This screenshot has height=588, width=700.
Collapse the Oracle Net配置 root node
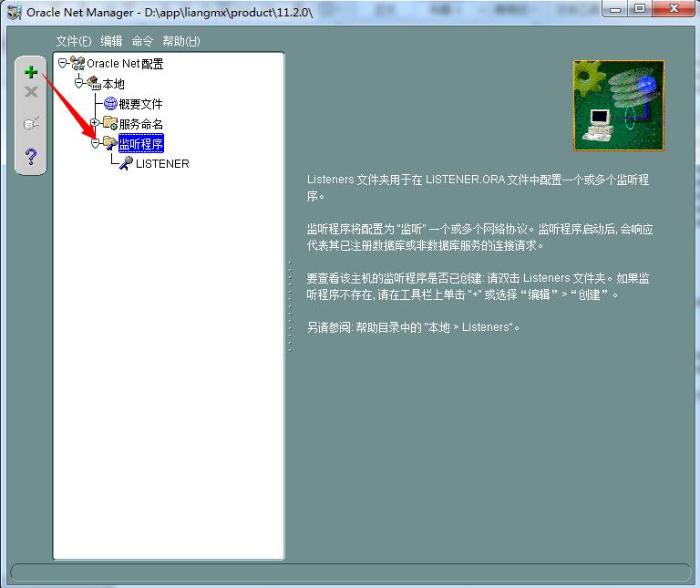(63, 64)
